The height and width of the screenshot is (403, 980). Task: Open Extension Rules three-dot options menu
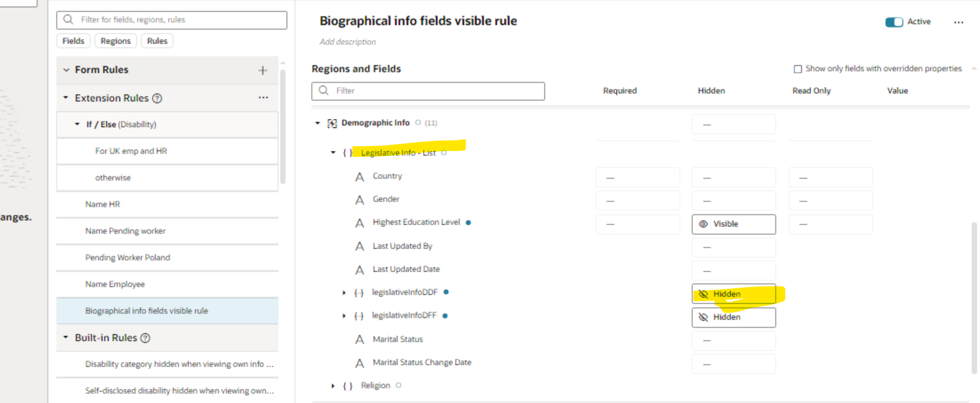pyautogui.click(x=263, y=98)
